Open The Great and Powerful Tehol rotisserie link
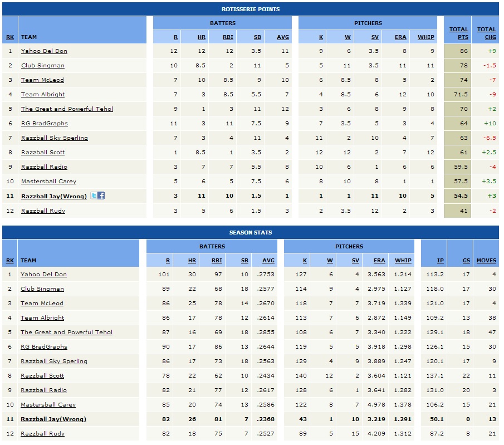Screen dimensions: 504x445 tap(67, 109)
